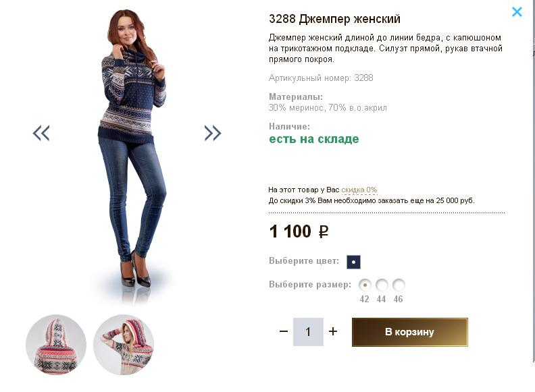Choose size 44 radio button
This screenshot has height=392, width=535.
(x=382, y=285)
